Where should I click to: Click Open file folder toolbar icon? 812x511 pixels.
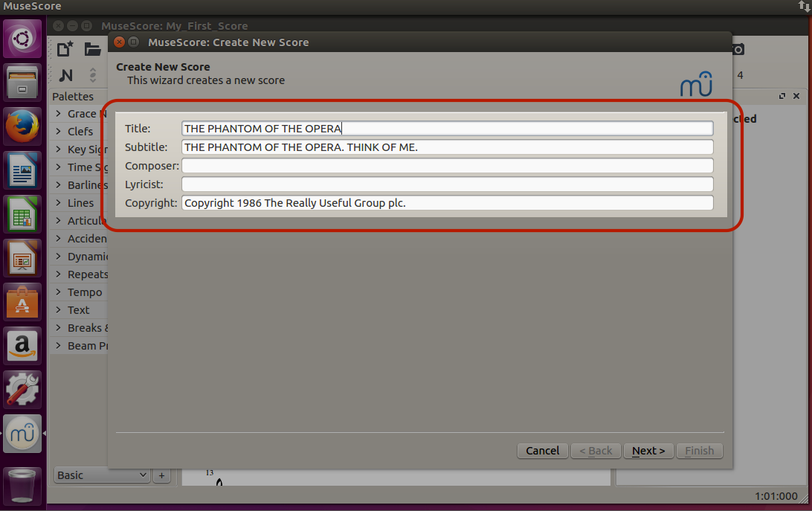click(x=92, y=48)
